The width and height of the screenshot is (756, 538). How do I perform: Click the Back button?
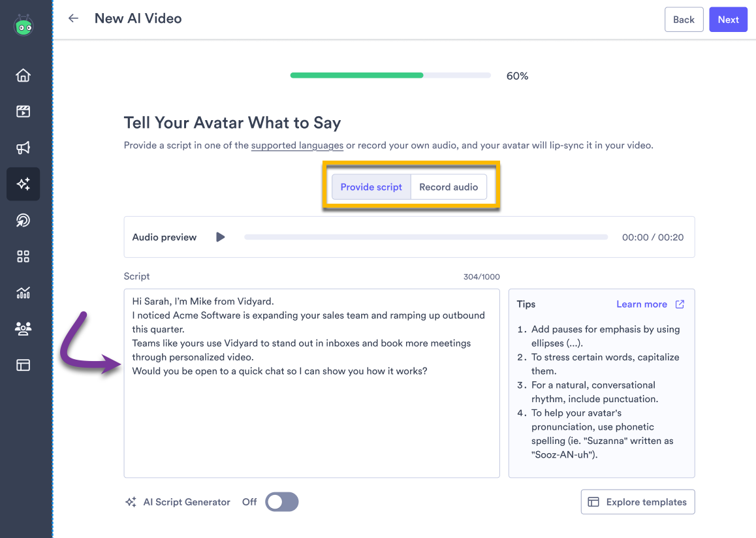[x=684, y=19]
